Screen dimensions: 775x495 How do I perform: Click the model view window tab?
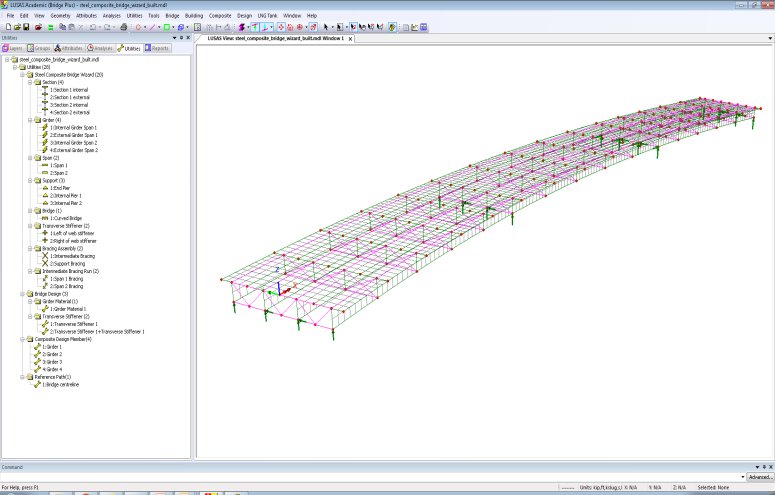(x=274, y=38)
